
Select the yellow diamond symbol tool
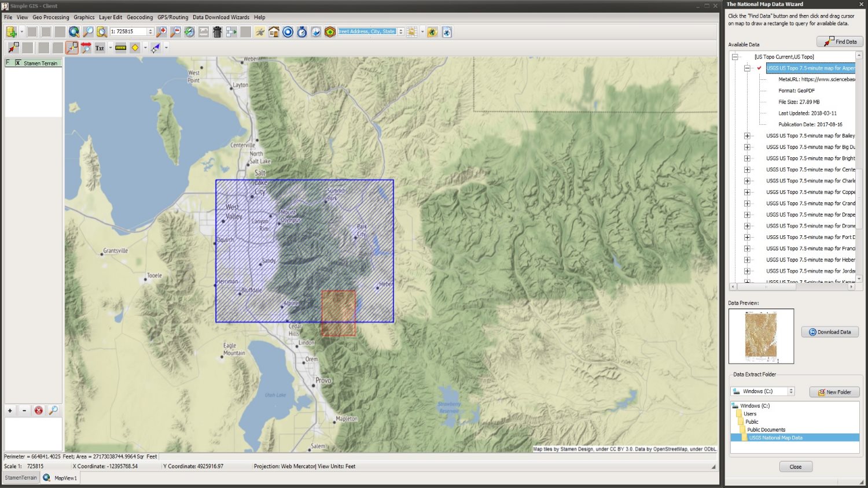135,47
